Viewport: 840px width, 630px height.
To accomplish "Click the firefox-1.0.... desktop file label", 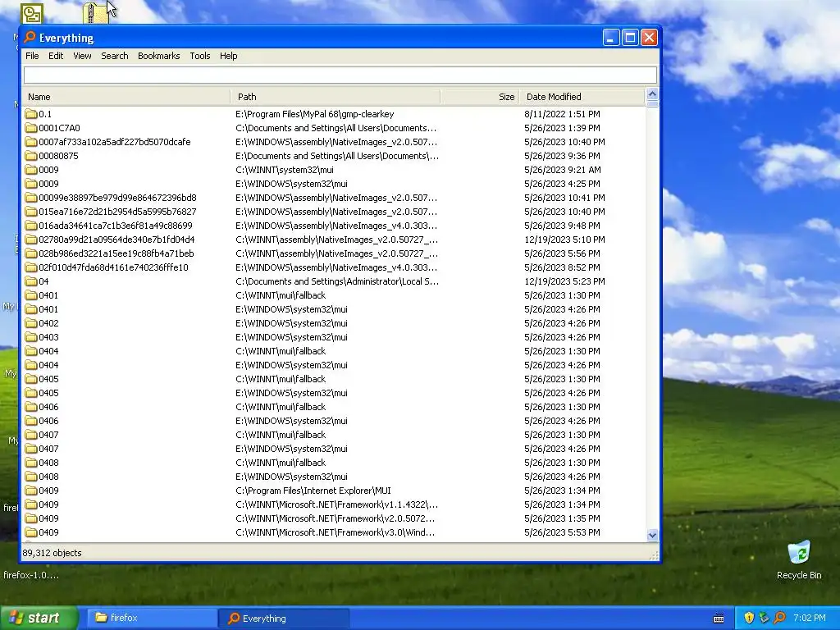I will click(x=31, y=575).
